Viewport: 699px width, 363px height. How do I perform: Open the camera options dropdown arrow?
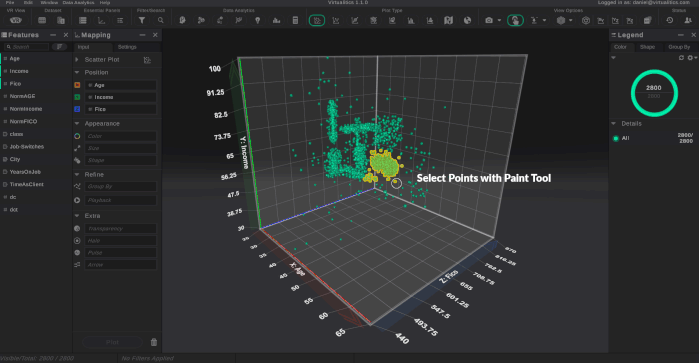[499, 20]
